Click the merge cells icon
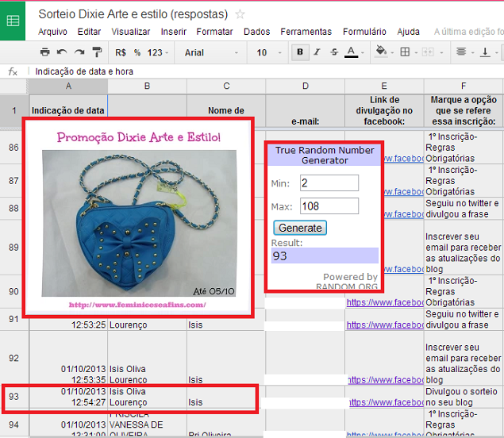The height and width of the screenshot is (438, 504). pyautogui.click(x=428, y=52)
